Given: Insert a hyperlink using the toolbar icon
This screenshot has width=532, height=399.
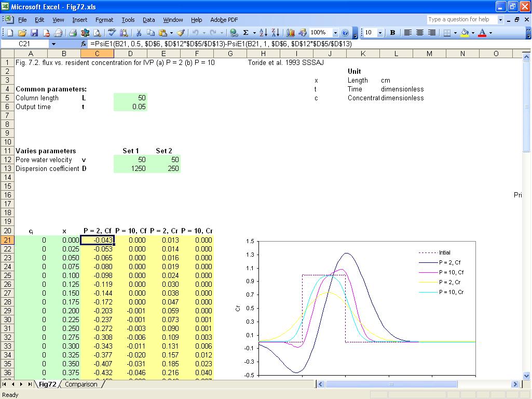Looking at the screenshot, I should pyautogui.click(x=233, y=33).
